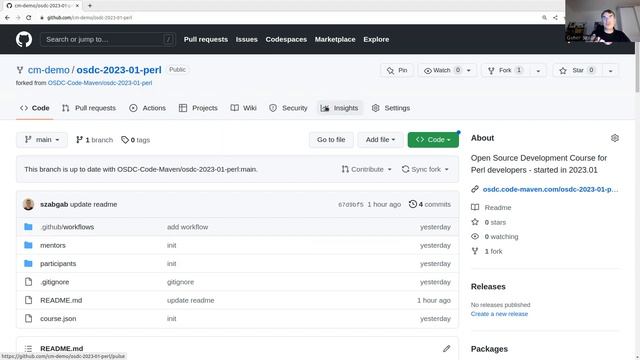640x360 pixels.
Task: Pin the repository
Action: pyautogui.click(x=397, y=70)
